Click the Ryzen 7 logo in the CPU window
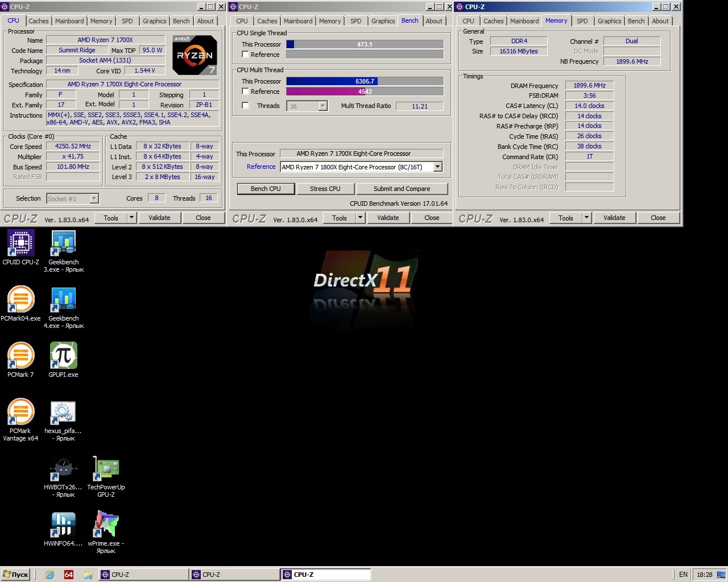The image size is (728, 582). pos(195,55)
